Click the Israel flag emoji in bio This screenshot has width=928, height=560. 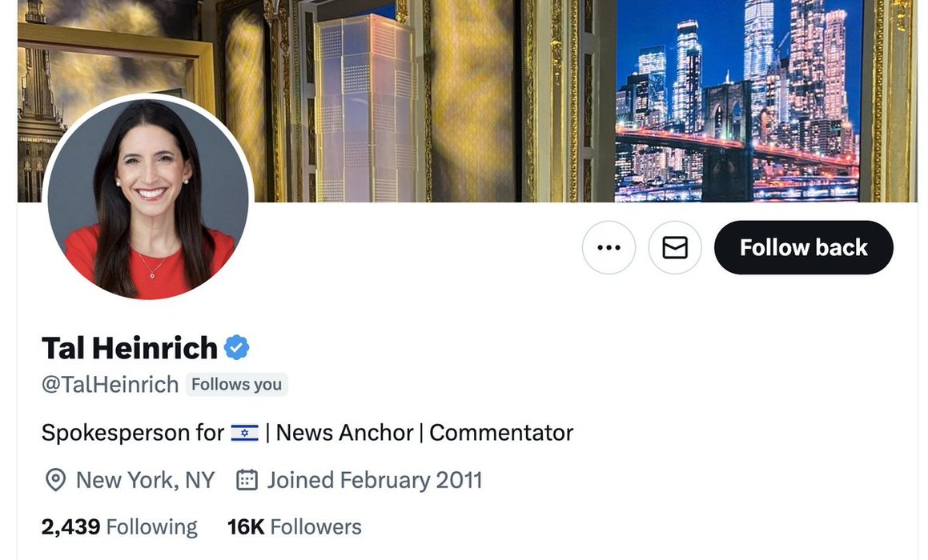click(244, 434)
